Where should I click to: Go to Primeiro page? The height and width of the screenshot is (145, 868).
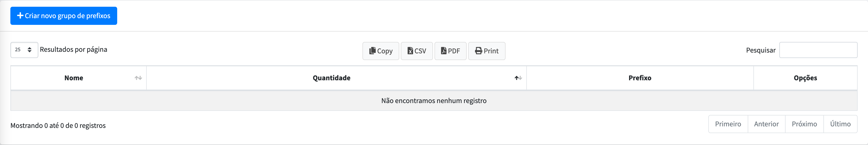(x=728, y=124)
